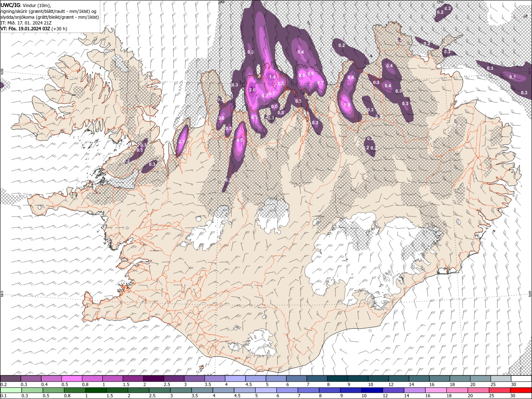
Task: Click the 0.8–1 magenta snow legend swatch
Action: [x=92, y=379]
